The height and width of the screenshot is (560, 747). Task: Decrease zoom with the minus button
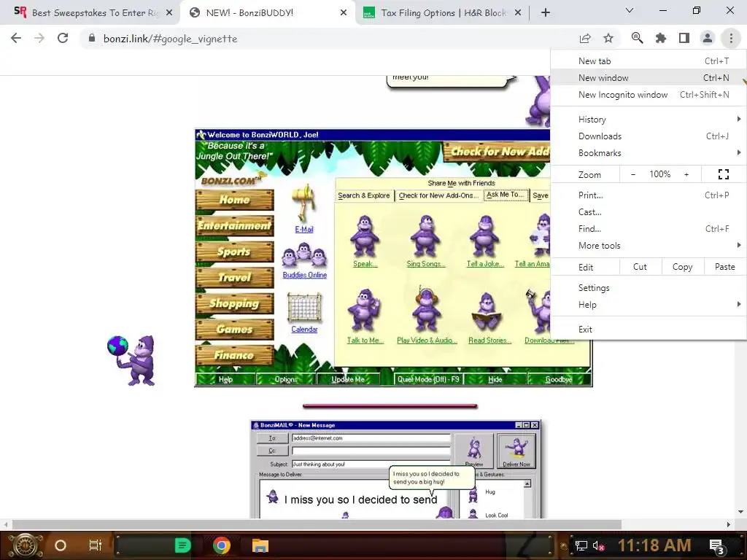[632, 174]
